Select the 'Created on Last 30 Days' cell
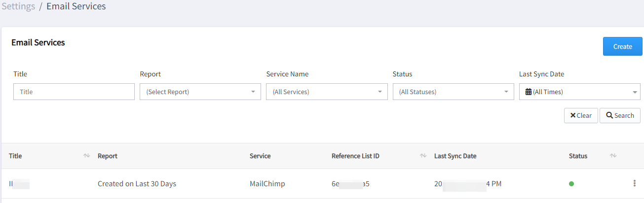The image size is (644, 203). [x=137, y=184]
